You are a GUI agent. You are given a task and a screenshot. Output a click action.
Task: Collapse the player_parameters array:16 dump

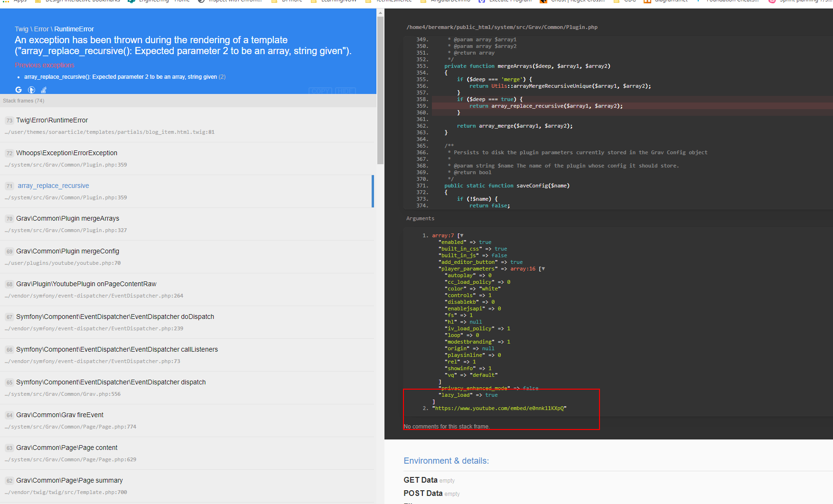543,269
